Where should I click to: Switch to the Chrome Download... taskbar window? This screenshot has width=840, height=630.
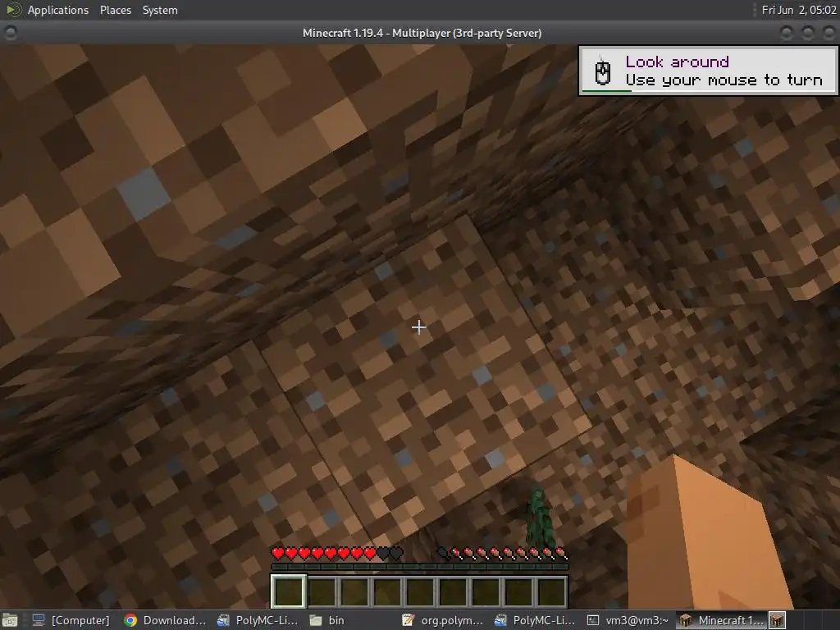click(165, 620)
